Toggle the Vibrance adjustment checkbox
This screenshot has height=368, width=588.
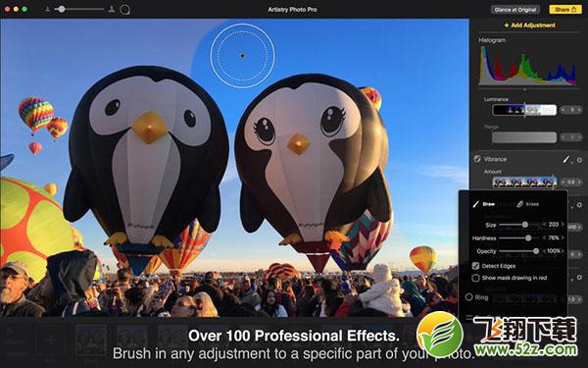coord(477,159)
